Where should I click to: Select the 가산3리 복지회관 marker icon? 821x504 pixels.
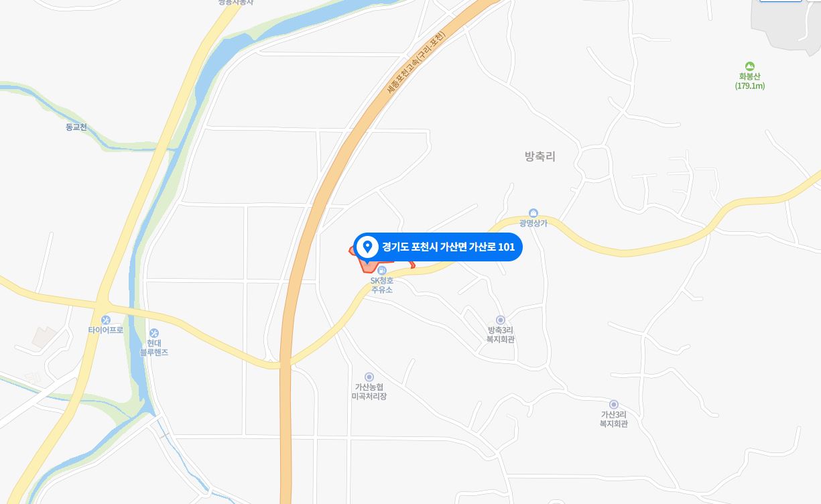[x=613, y=404]
